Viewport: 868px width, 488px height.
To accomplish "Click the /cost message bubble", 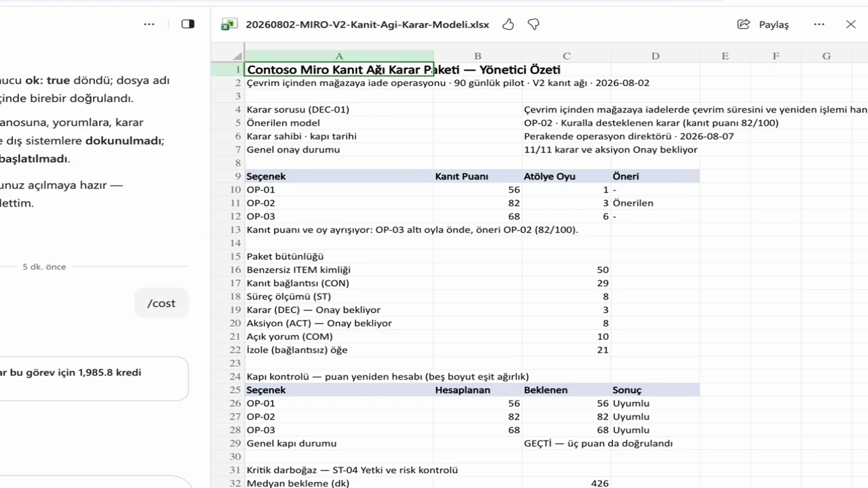I will point(161,303).
